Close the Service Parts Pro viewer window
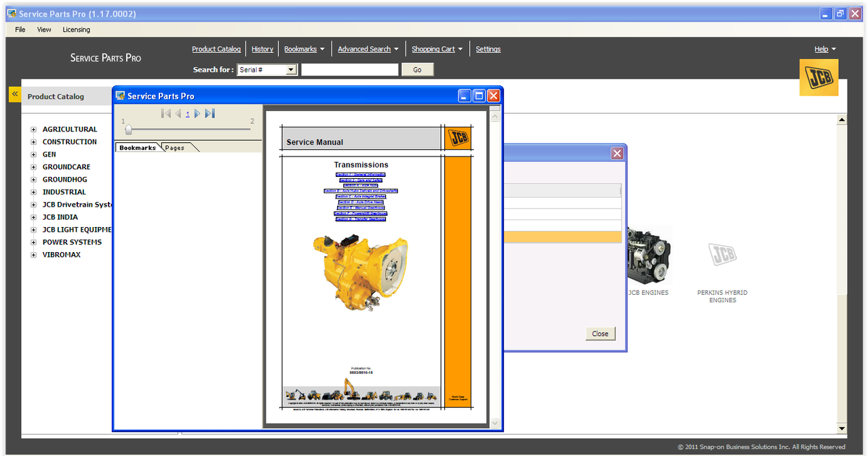Image resolution: width=868 pixels, height=456 pixels. [x=493, y=96]
